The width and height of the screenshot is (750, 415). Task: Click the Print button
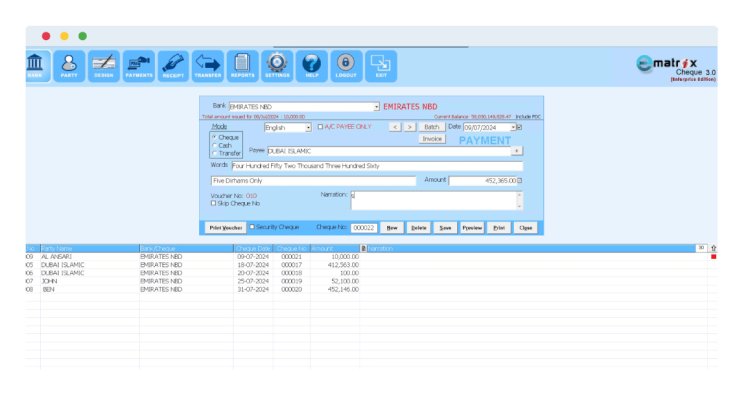tap(499, 228)
